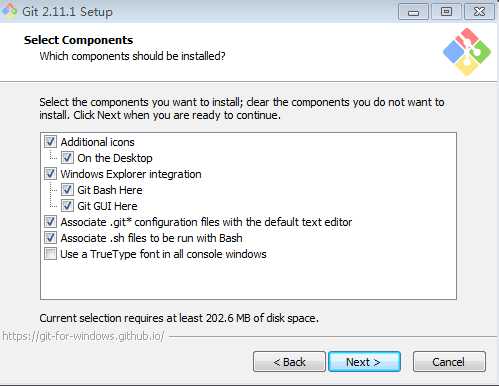Close the Git 2.11.1 Setup window
This screenshot has height=386, width=499.
(x=479, y=12)
